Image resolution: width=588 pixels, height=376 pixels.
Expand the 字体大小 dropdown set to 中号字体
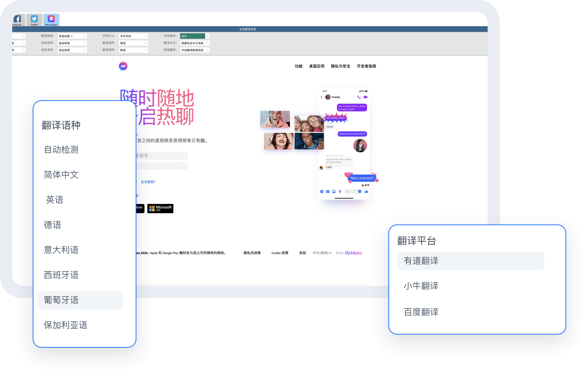133,36
